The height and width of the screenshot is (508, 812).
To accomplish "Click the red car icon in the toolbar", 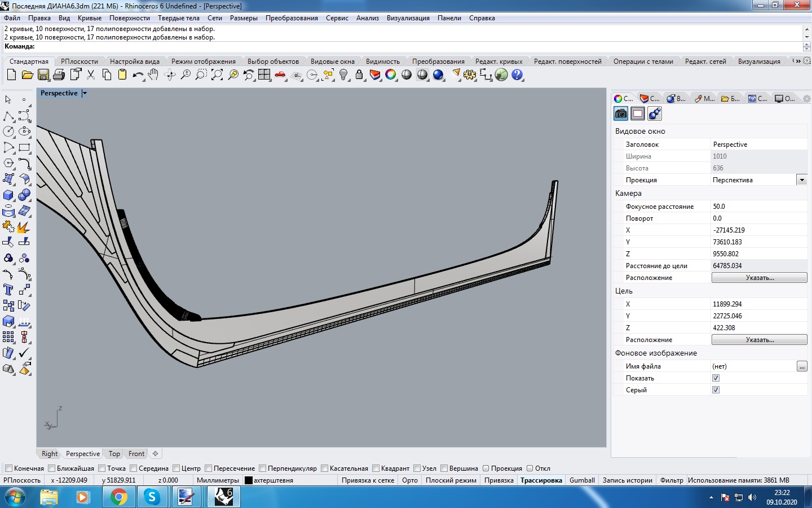I will 280,75.
